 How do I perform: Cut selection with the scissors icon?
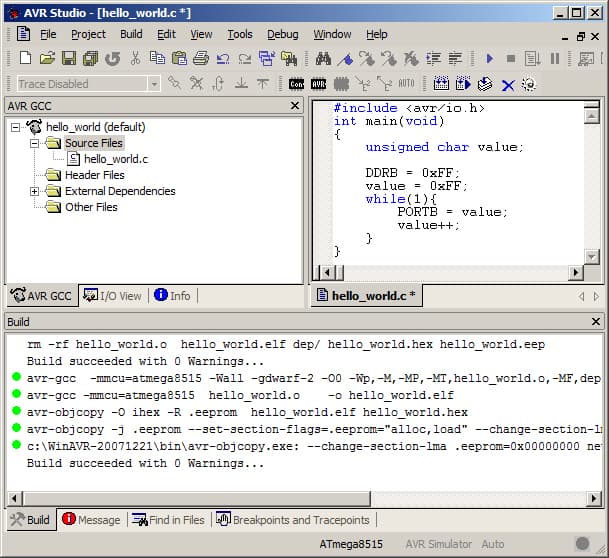(x=135, y=58)
